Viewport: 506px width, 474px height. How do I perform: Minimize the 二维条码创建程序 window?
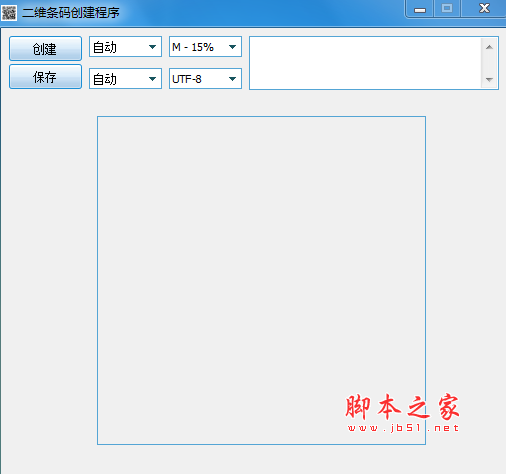[420, 9]
